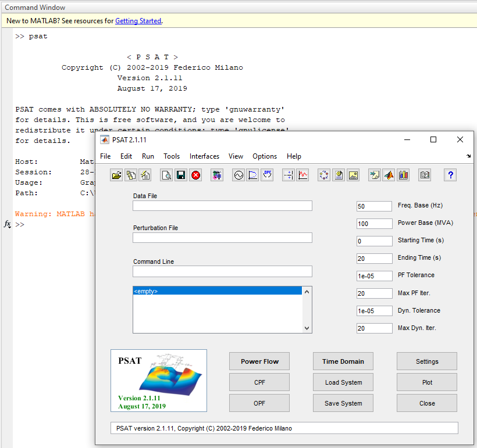The image size is (477, 448).
Task: Open the Getting Started link
Action: point(138,21)
